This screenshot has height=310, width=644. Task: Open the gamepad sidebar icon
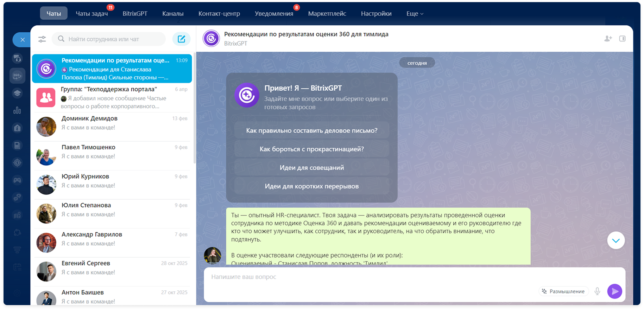[17, 180]
